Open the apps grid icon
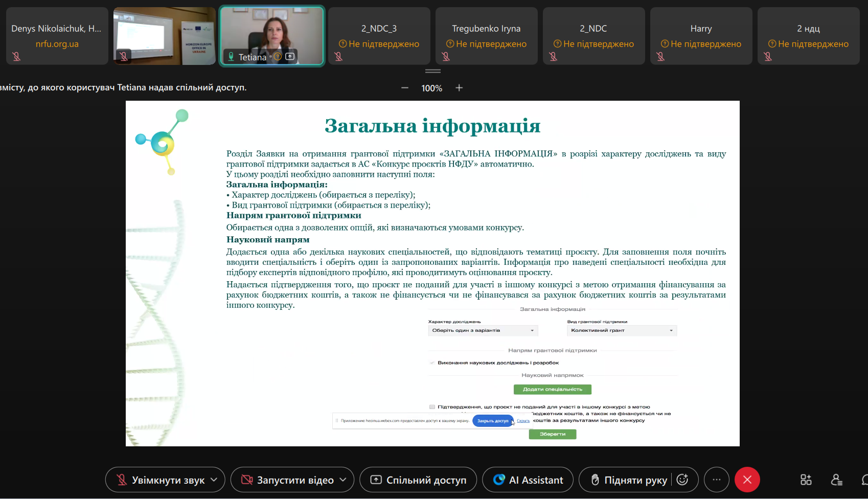 pyautogui.click(x=806, y=480)
